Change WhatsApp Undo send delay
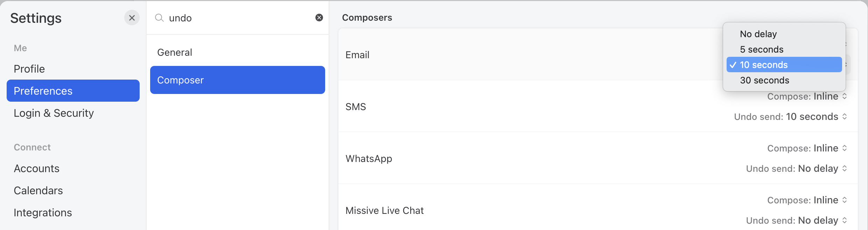 tap(796, 169)
